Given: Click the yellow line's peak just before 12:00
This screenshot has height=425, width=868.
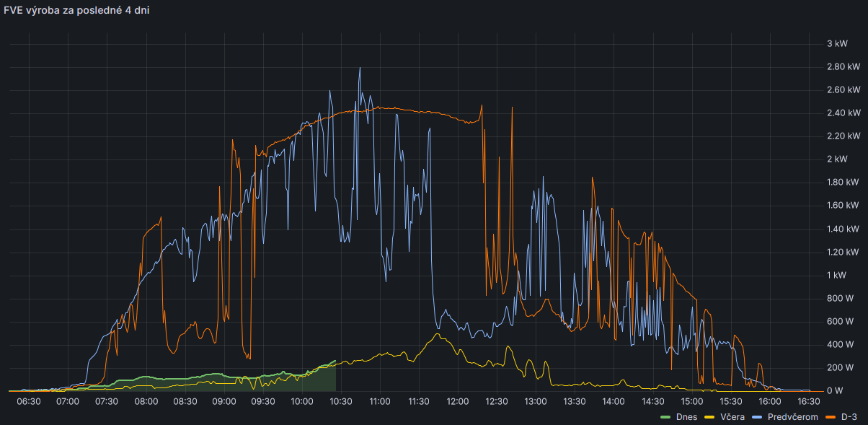Looking at the screenshot, I should coord(438,335).
